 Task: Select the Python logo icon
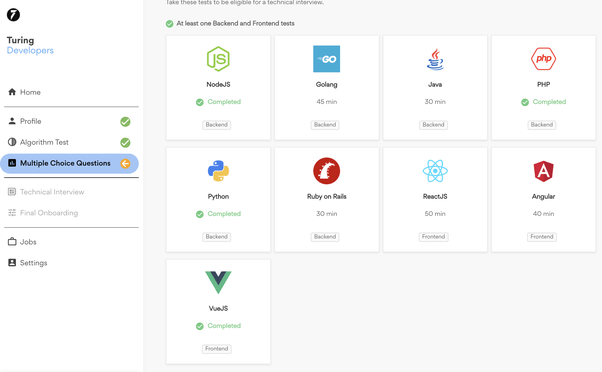218,171
